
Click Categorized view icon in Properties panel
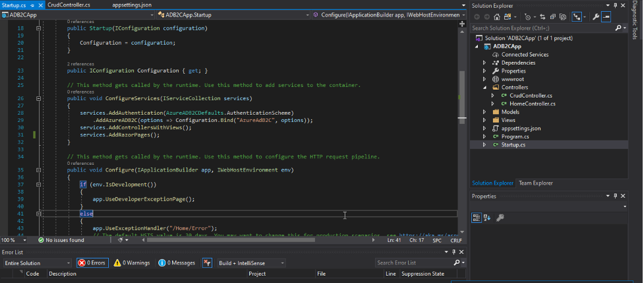pos(477,218)
